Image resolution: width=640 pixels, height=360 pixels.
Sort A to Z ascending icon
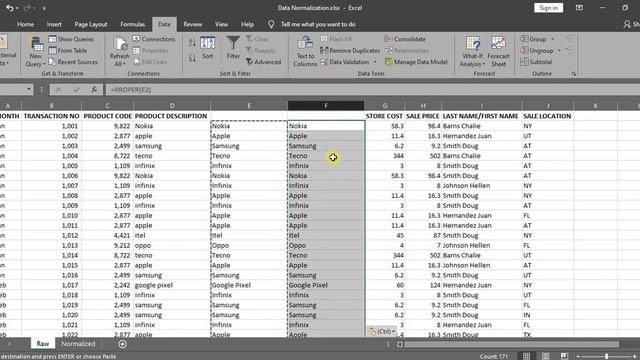click(192, 43)
